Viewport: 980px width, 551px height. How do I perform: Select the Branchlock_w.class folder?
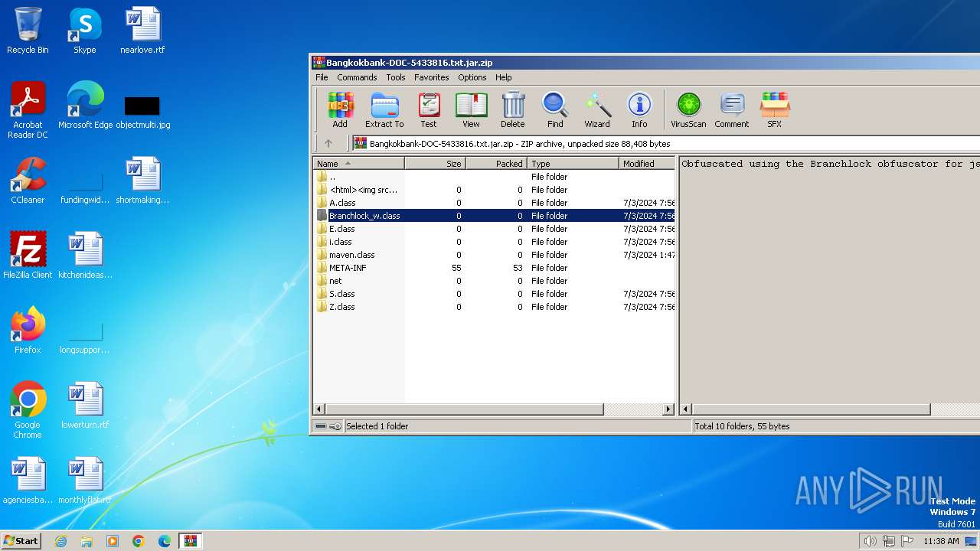pos(494,216)
